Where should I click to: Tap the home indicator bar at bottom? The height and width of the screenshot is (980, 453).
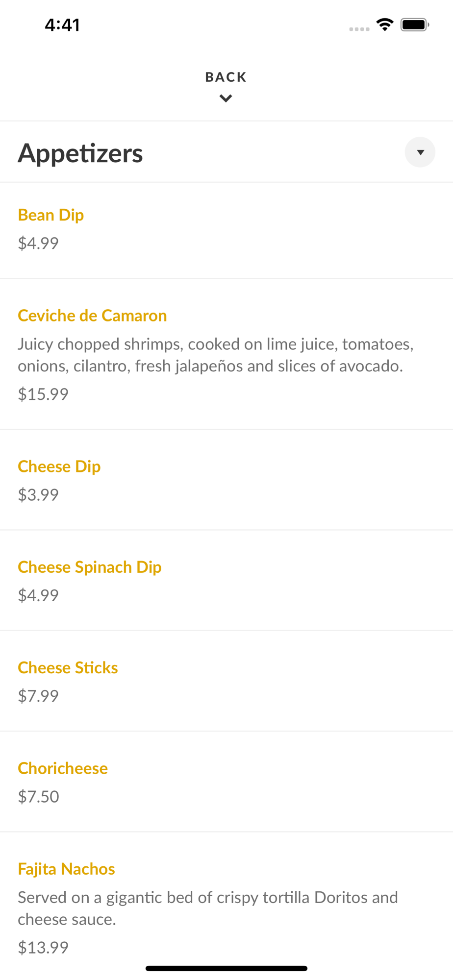tap(226, 968)
